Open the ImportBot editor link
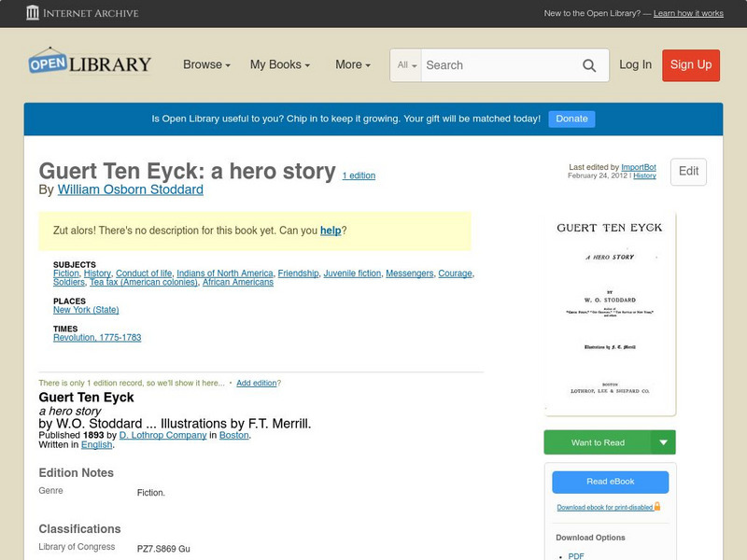This screenshot has width=747, height=560. (x=639, y=167)
